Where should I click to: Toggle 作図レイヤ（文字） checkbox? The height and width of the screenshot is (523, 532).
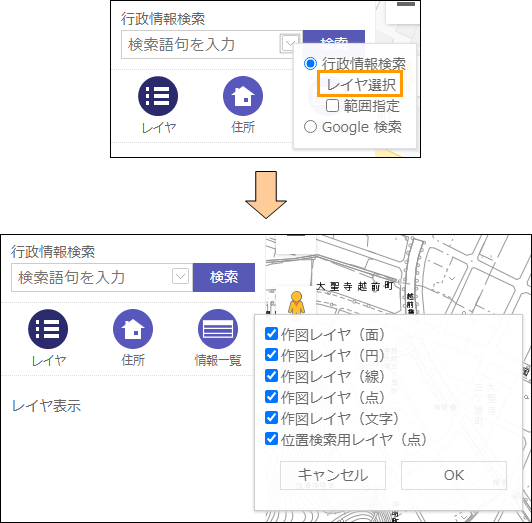tap(271, 418)
